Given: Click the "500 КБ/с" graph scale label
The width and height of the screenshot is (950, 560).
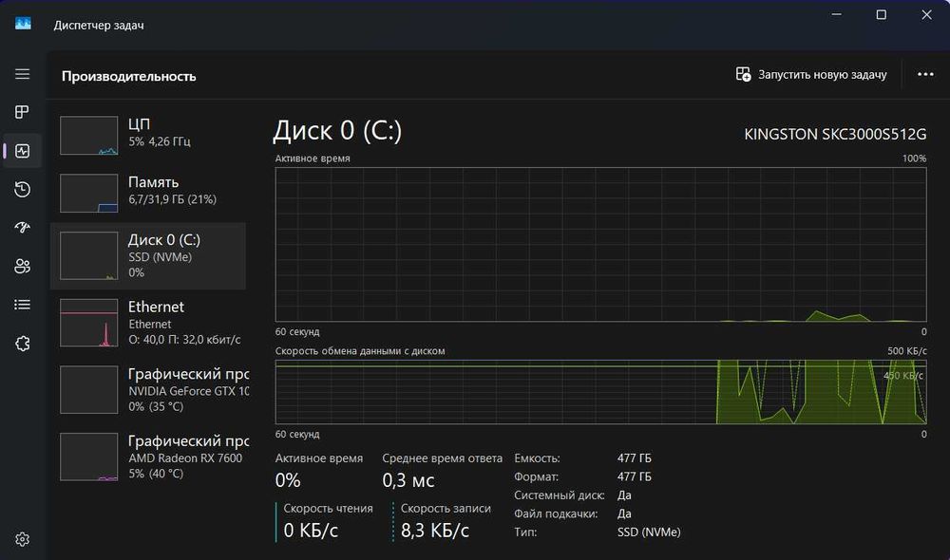Looking at the screenshot, I should (x=907, y=351).
